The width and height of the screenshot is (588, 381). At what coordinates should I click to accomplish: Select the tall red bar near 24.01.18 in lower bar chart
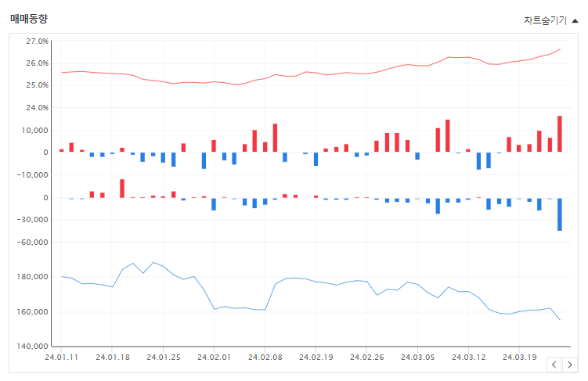[122, 189]
